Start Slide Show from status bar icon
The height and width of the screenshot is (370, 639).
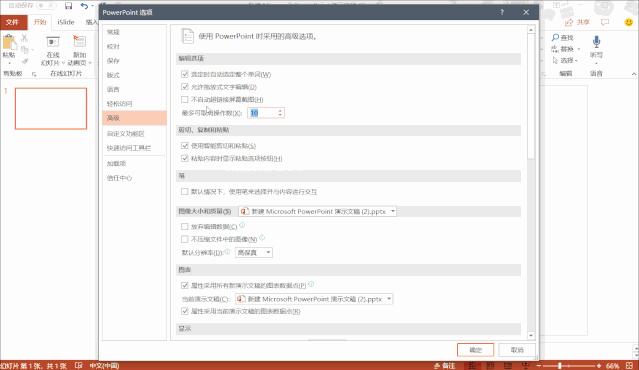coord(526,366)
